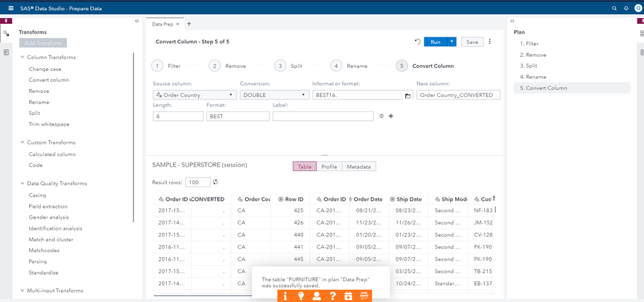
Task: Click the undo icon beside Run
Action: (x=417, y=42)
